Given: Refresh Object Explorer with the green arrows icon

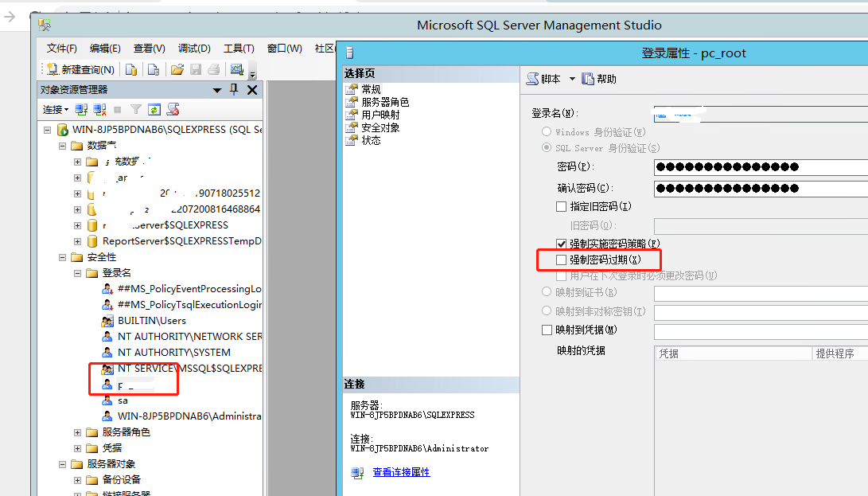Looking at the screenshot, I should 154,110.
